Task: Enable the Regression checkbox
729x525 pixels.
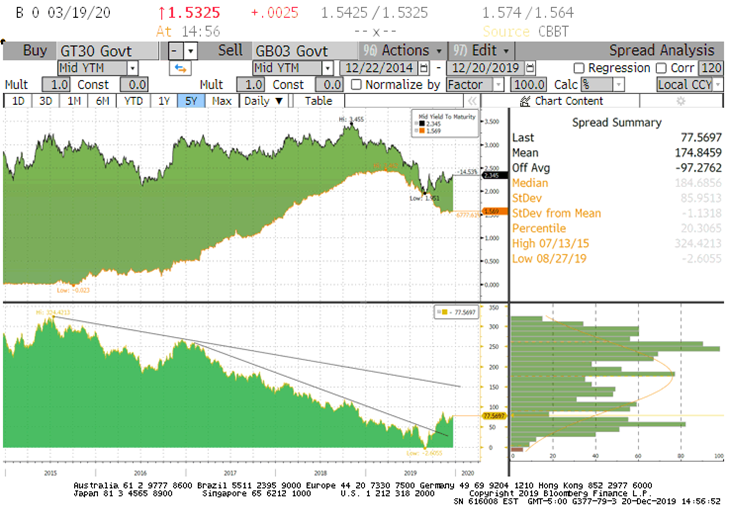Action: point(579,68)
